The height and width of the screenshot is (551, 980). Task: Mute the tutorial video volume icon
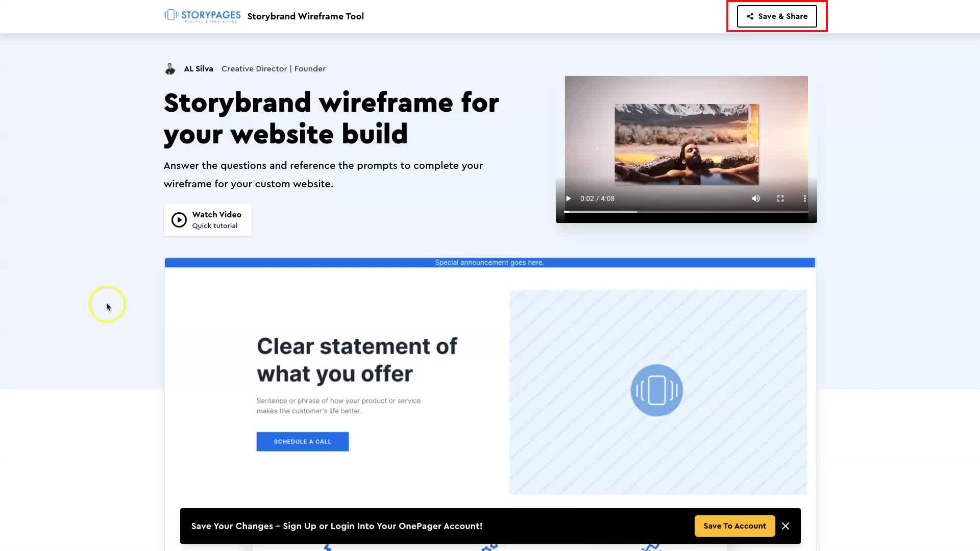755,198
